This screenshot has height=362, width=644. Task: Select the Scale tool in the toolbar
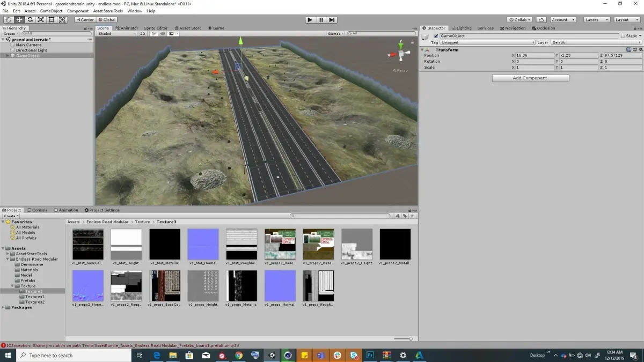41,20
